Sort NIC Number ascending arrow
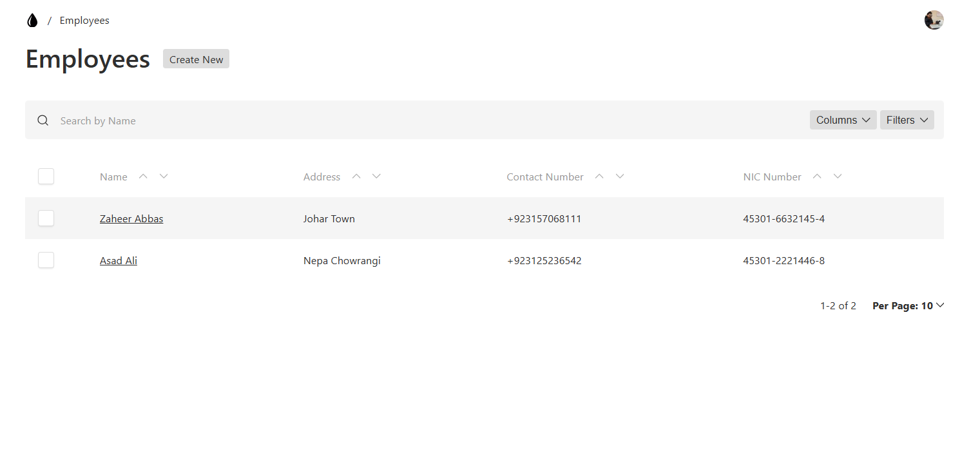Viewport: 980px width, 451px height. click(817, 176)
